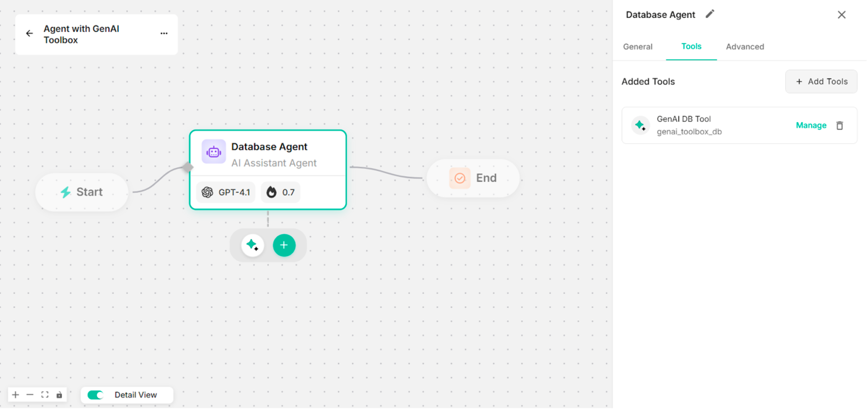Image resolution: width=868 pixels, height=409 pixels.
Task: Delete the GenAI DB Tool with trash icon
Action: click(839, 126)
